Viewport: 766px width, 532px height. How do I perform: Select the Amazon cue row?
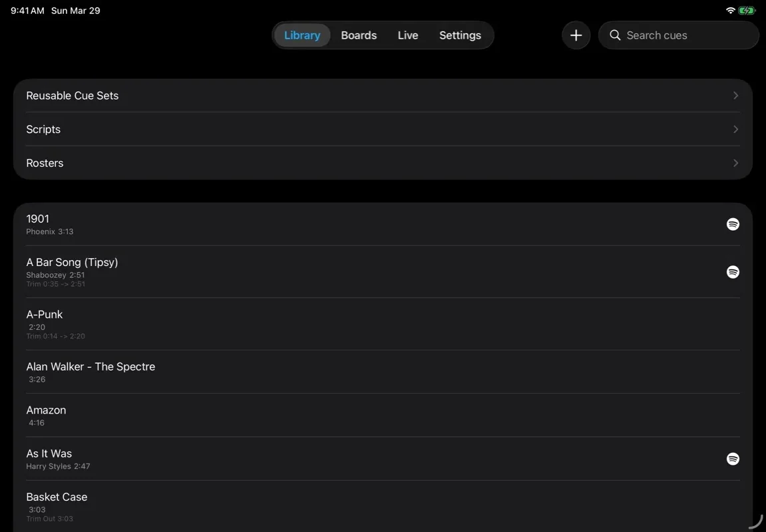coord(266,415)
